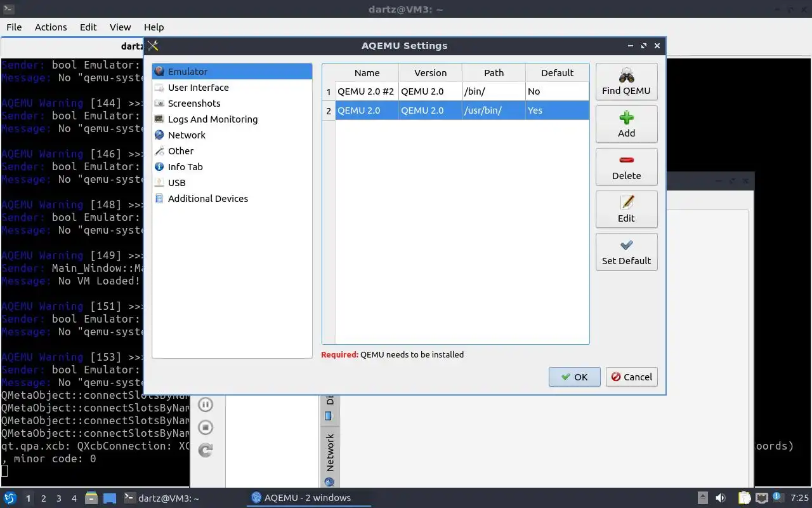Viewport: 812px width, 508px height.
Task: Edit the selected emulator entry
Action: point(626,210)
